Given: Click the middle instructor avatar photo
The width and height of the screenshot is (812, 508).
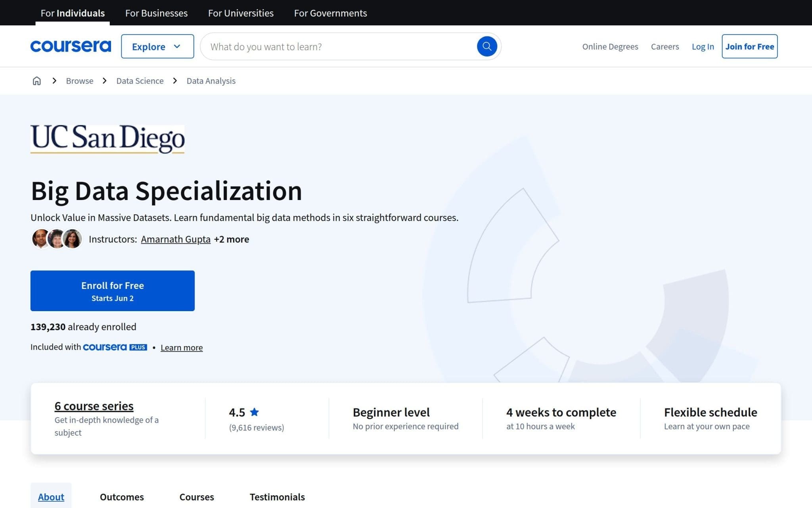Looking at the screenshot, I should 56,239.
